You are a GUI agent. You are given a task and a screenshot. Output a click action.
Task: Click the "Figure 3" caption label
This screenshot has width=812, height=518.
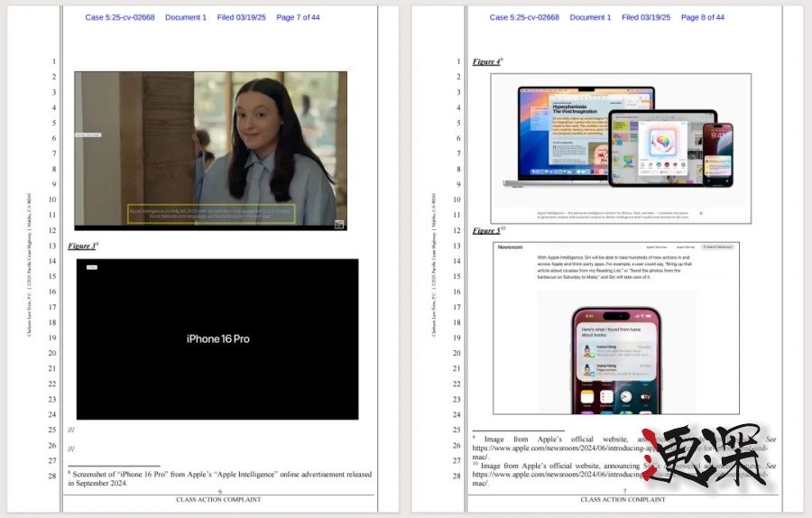point(81,245)
